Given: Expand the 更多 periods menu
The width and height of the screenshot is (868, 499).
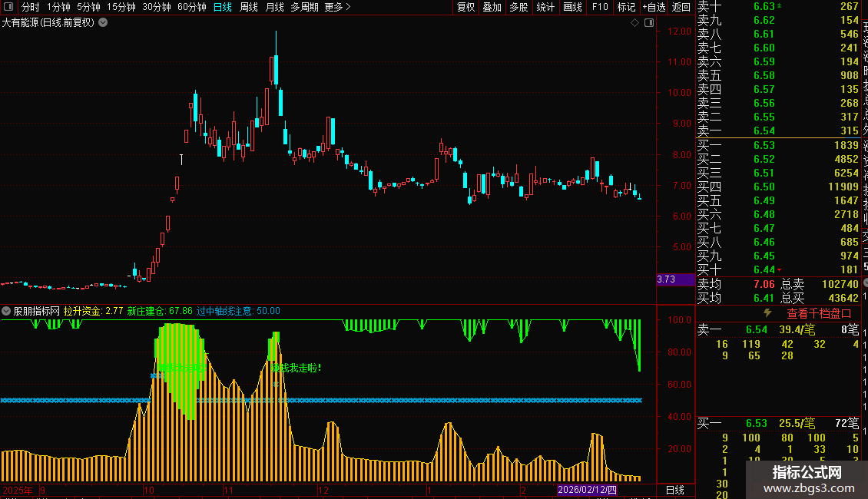Looking at the screenshot, I should (338, 7).
